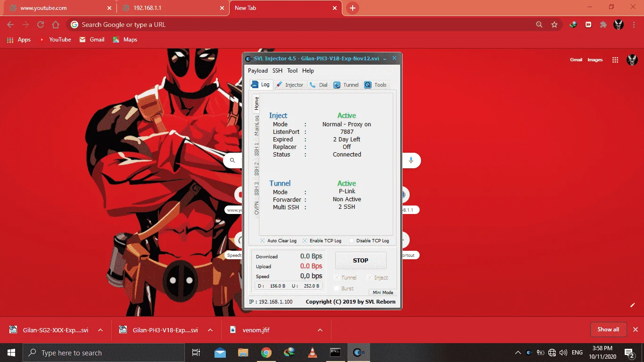Open the Chrome profile avatar in toolbar
This screenshot has height=362, width=644.
(619, 25)
